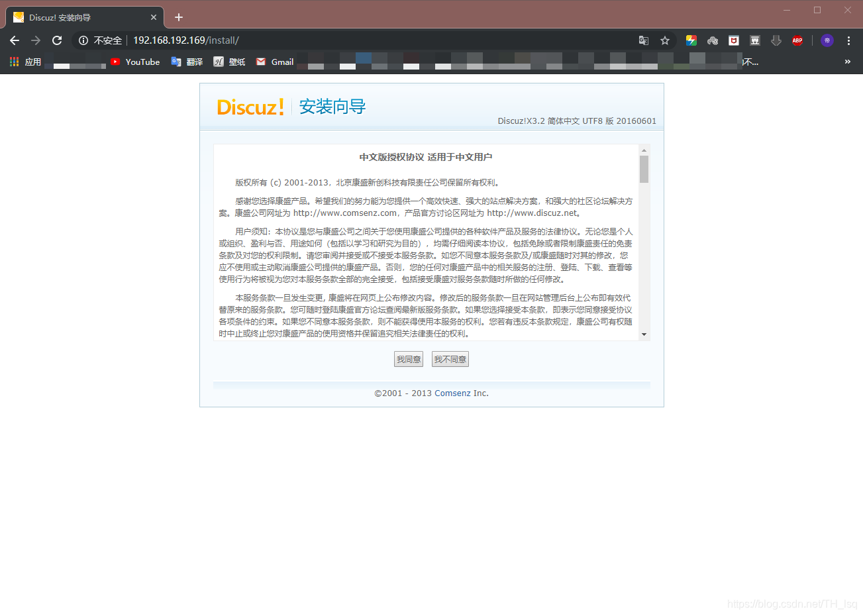Minimize the browser window
Image resolution: width=863 pixels, height=616 pixels.
[787, 10]
